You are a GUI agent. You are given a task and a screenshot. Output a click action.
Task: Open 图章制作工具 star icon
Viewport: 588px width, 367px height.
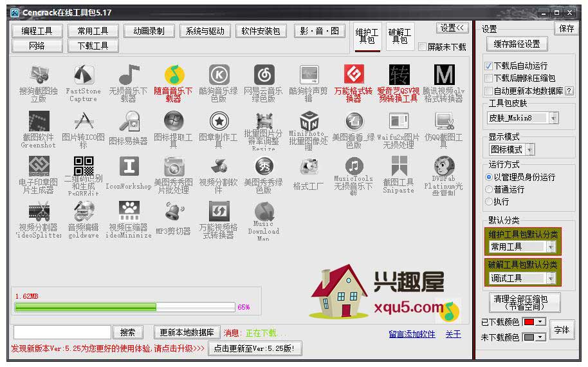click(219, 121)
